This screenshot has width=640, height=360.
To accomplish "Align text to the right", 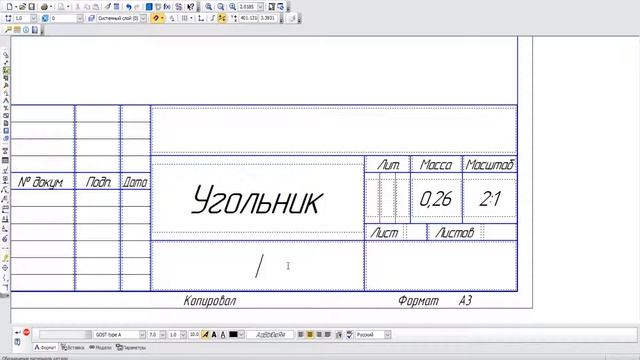I will coord(319,335).
